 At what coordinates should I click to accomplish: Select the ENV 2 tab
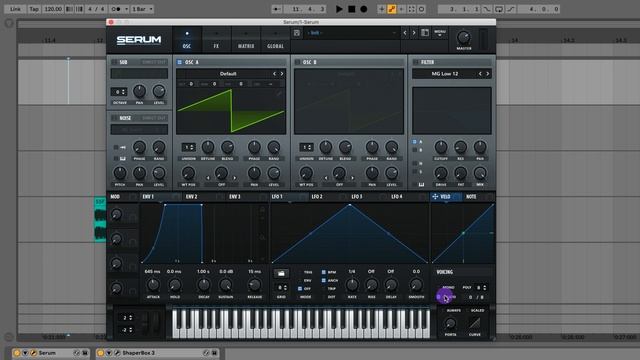(x=191, y=197)
